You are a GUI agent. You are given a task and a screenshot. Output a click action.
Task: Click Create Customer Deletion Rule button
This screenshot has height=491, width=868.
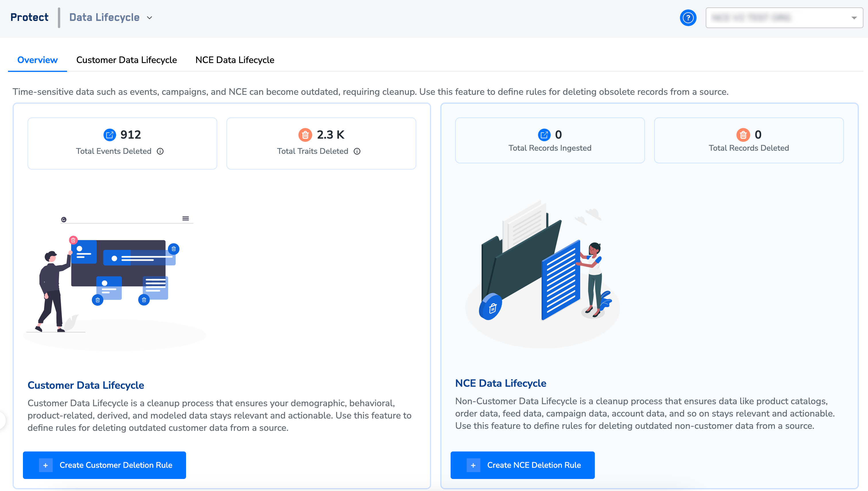104,465
